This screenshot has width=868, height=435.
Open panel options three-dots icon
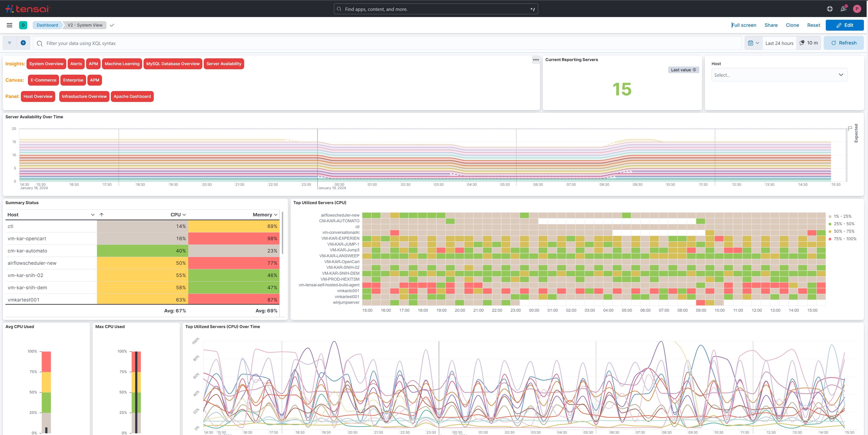point(536,60)
